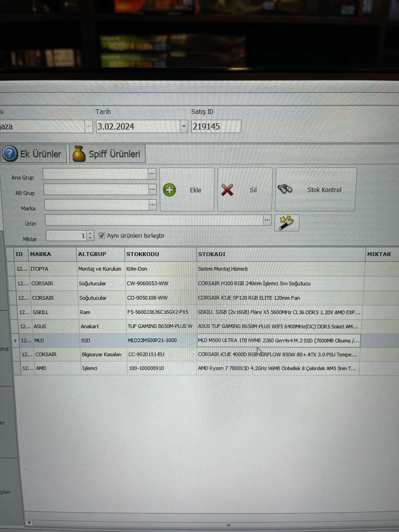399x532 pixels.
Task: Open the Ürün ellipsis picker
Action: [267, 220]
